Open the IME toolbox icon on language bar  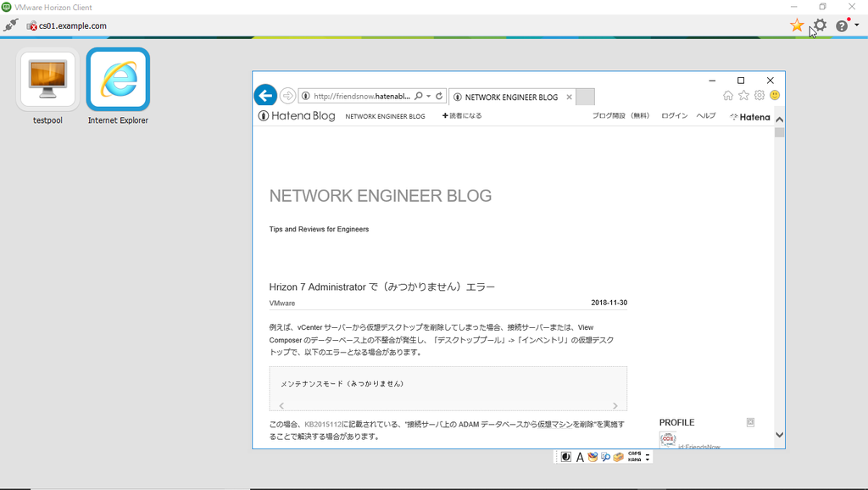click(x=618, y=456)
